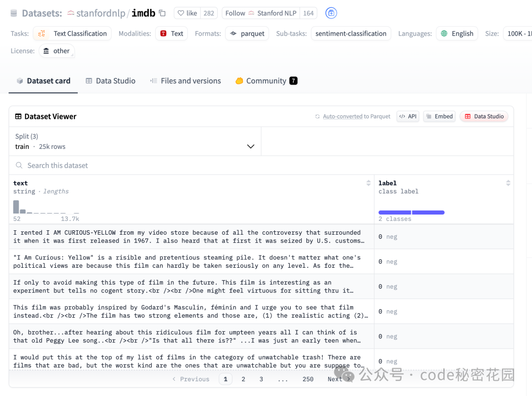Image resolution: width=532 pixels, height=396 pixels.
Task: Click the '0 neg' label in the first row
Action: pos(388,237)
